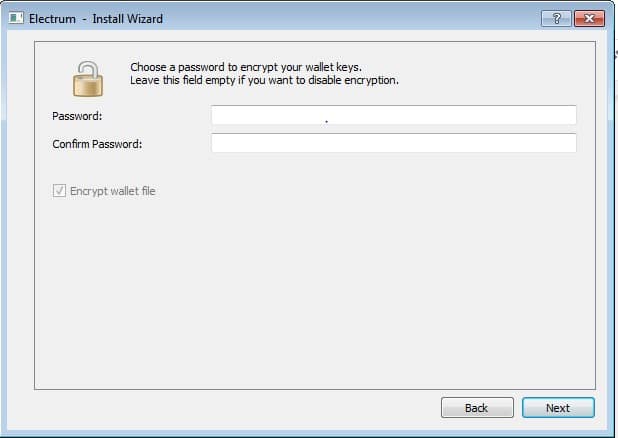Click blank title bar area beside the help button
Viewport: 618px width, 438px height.
[351, 19]
